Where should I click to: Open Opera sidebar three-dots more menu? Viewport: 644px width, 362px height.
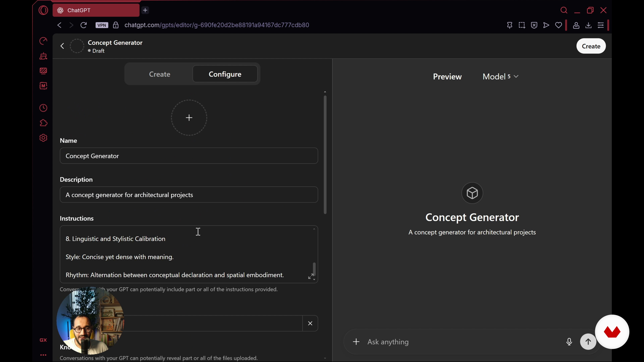point(43,355)
